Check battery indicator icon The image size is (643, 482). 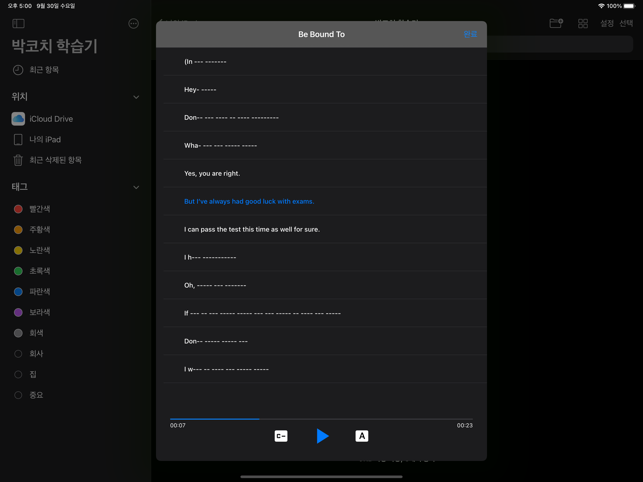coord(629,6)
